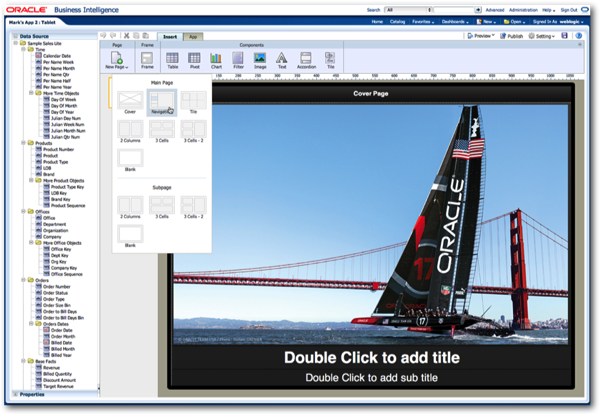Choose the Tile main page layout
This screenshot has height=415, width=600.
click(x=193, y=102)
